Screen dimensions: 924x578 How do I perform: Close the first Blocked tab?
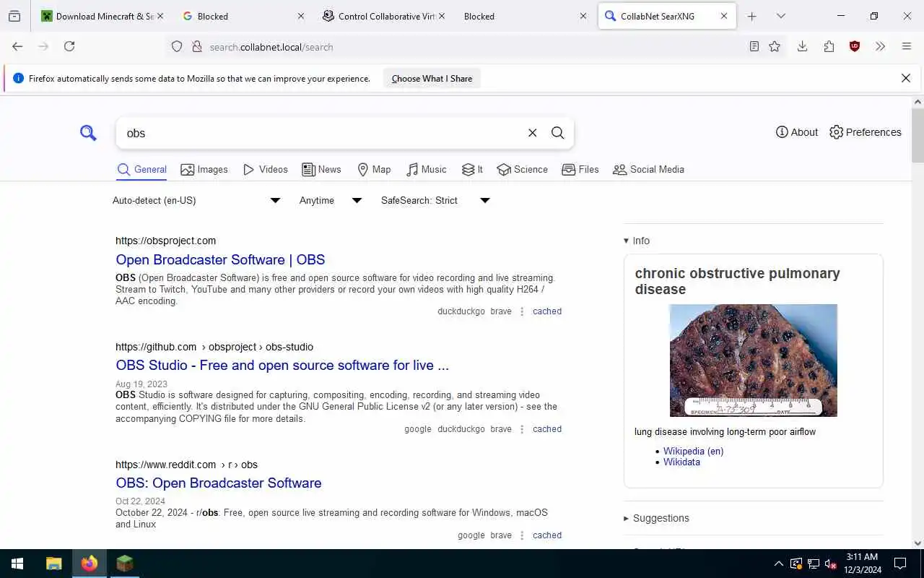[x=301, y=16]
